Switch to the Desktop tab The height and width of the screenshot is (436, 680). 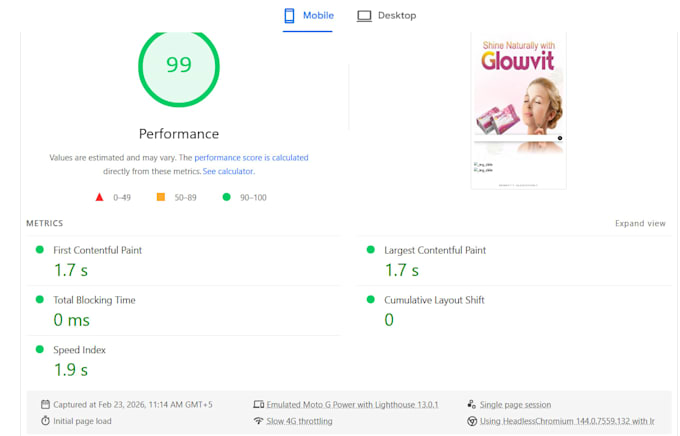[x=386, y=16]
